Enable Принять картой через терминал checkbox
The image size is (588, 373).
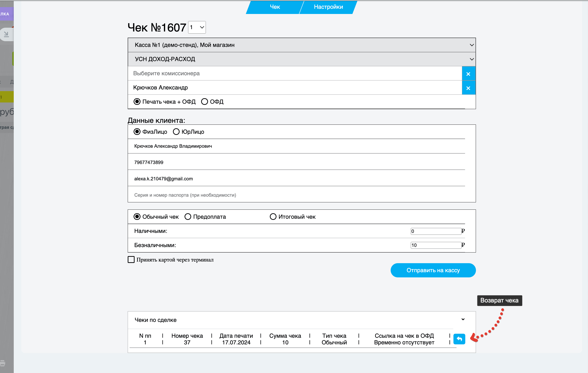click(131, 259)
